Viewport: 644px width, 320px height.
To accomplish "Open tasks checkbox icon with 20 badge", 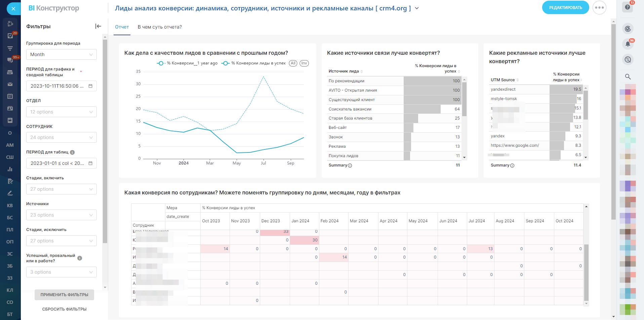I will [x=10, y=36].
